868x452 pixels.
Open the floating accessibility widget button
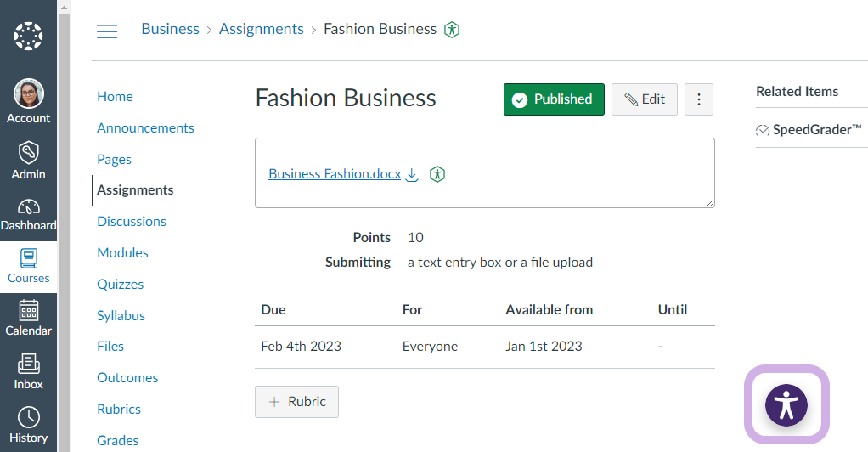[786, 404]
